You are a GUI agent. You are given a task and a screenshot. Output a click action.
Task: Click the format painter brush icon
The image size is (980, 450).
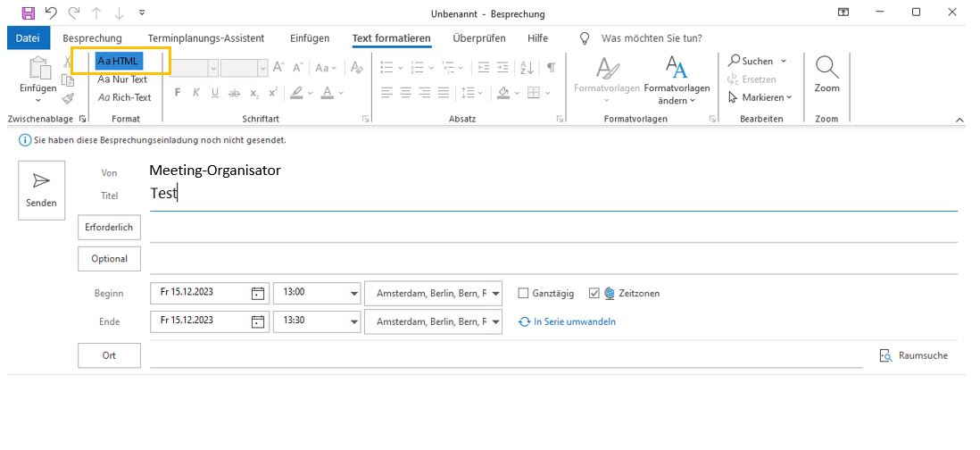pyautogui.click(x=68, y=99)
